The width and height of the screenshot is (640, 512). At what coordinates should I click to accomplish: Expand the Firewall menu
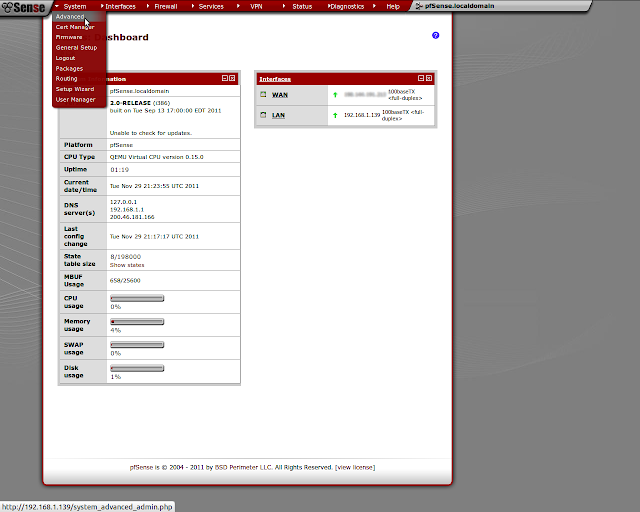click(x=166, y=7)
